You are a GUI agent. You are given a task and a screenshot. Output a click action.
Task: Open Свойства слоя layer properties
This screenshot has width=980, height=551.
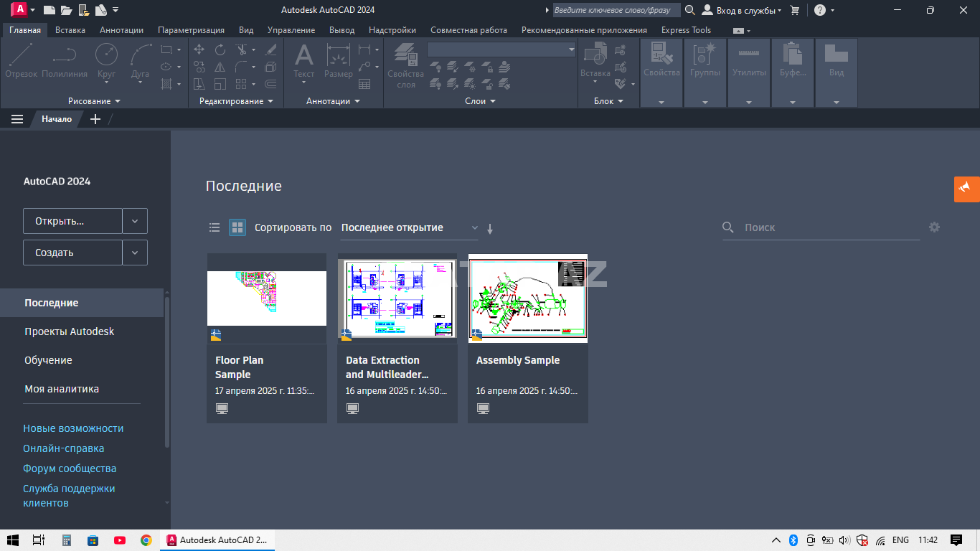click(406, 65)
